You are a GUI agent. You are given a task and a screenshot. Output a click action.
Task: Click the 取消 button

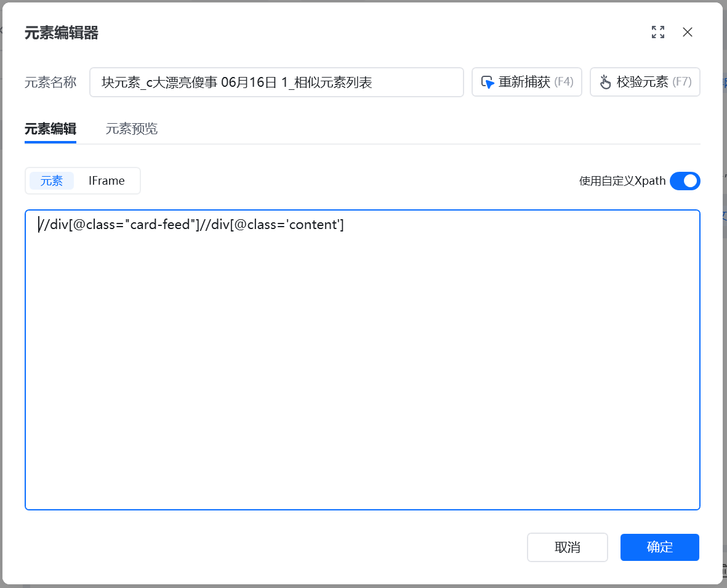567,547
